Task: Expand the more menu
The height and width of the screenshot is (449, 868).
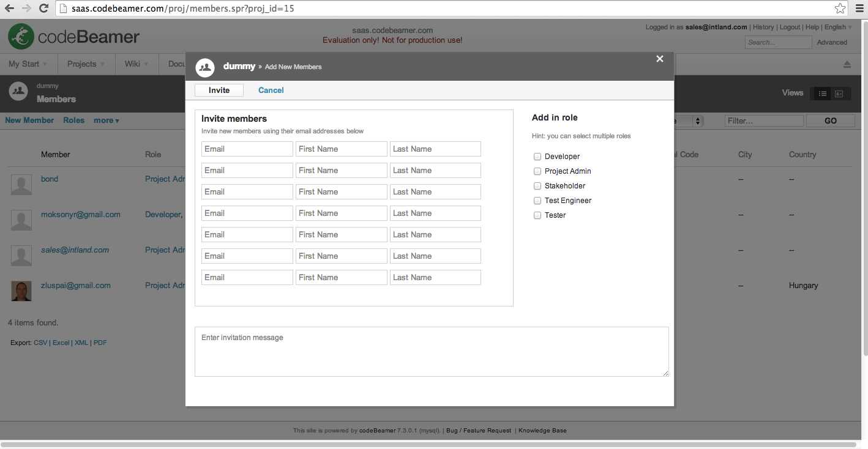Action: [107, 121]
